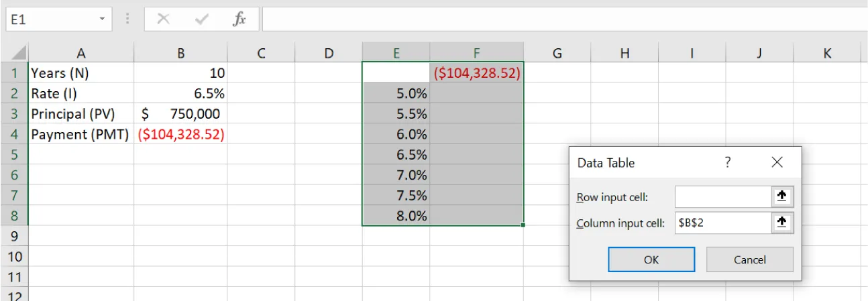Close the Data Table dialog

click(x=777, y=162)
